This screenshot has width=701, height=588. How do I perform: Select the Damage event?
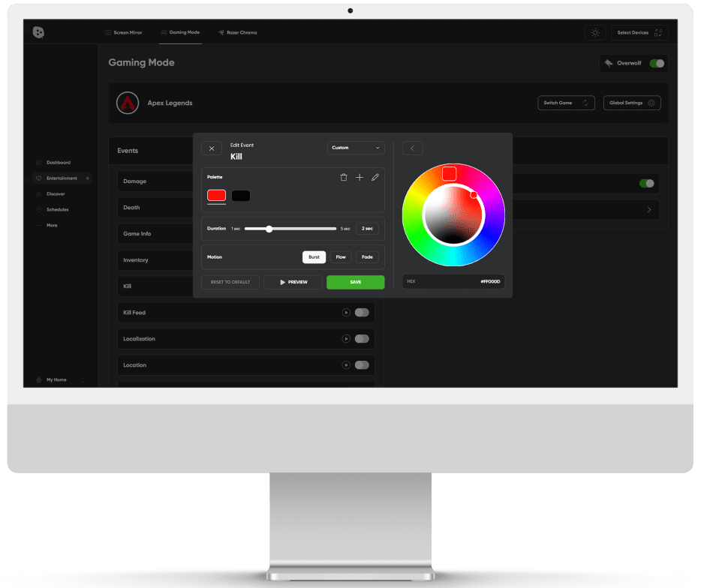(155, 181)
